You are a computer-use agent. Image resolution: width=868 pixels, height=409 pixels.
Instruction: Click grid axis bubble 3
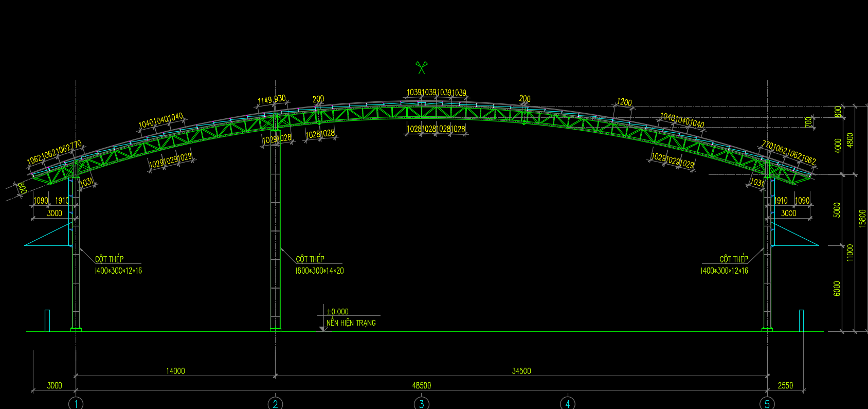coord(421,403)
